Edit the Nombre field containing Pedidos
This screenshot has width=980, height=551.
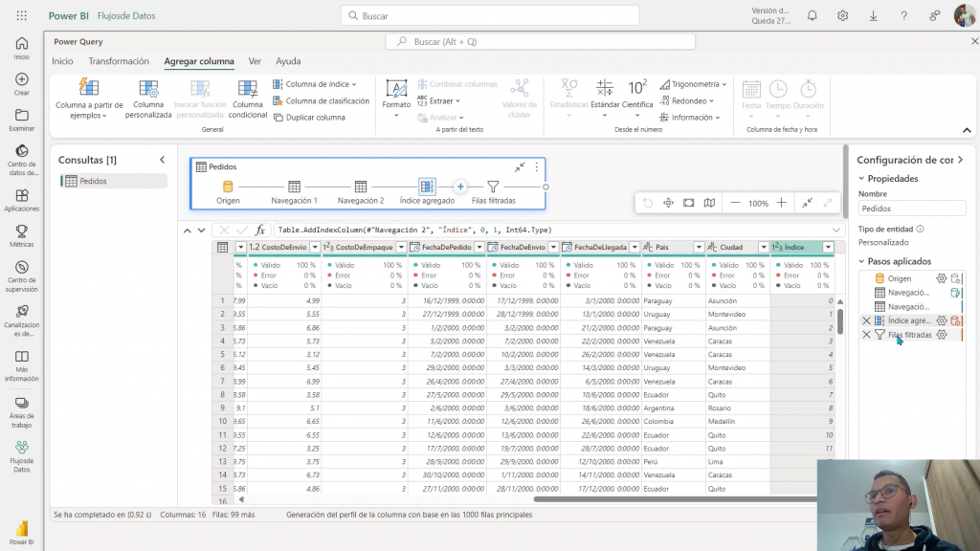tap(912, 209)
